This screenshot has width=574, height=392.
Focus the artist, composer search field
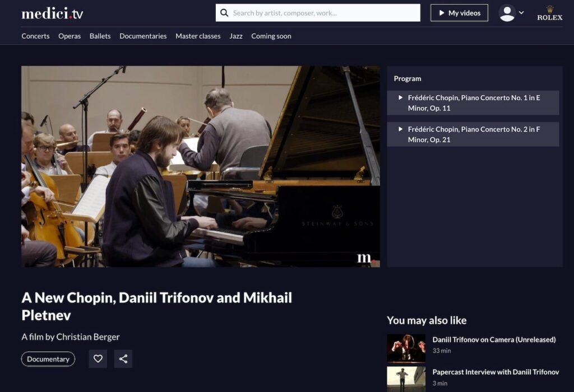[x=318, y=13]
